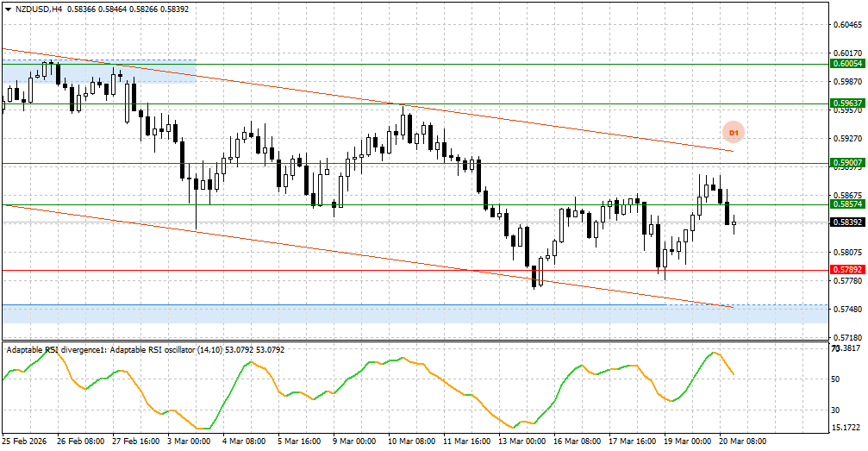The image size is (868, 451).
Task: Click the 4 Mar 08:00 time label
Action: [x=244, y=442]
